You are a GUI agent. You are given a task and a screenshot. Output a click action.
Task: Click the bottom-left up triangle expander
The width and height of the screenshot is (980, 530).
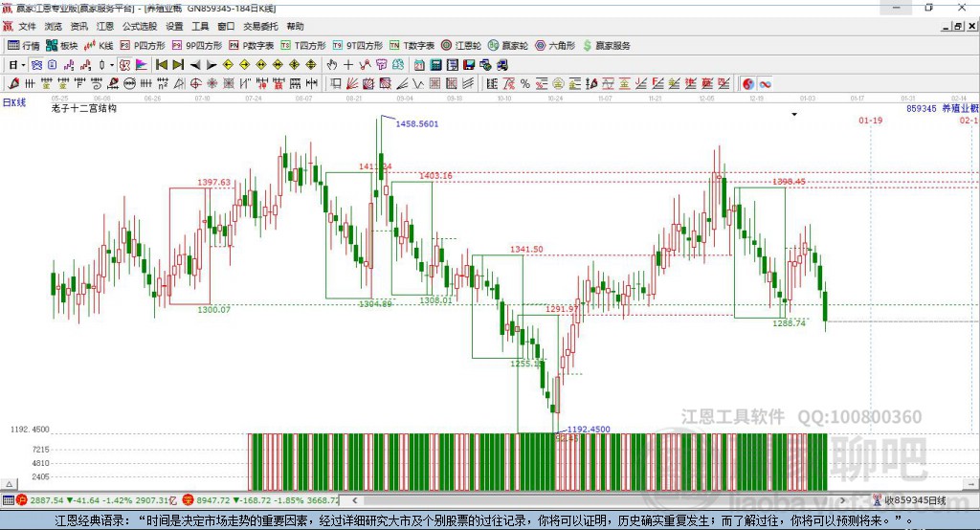tap(10, 484)
